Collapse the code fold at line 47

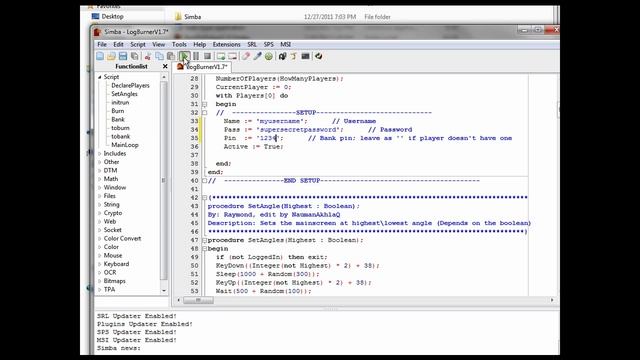coord(205,240)
